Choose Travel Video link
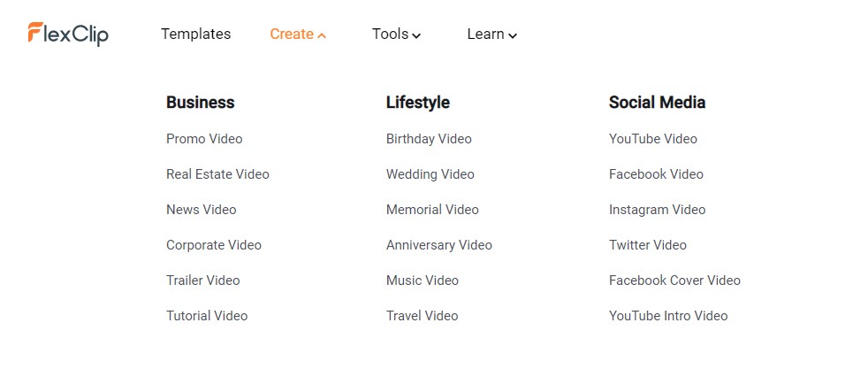 [423, 316]
